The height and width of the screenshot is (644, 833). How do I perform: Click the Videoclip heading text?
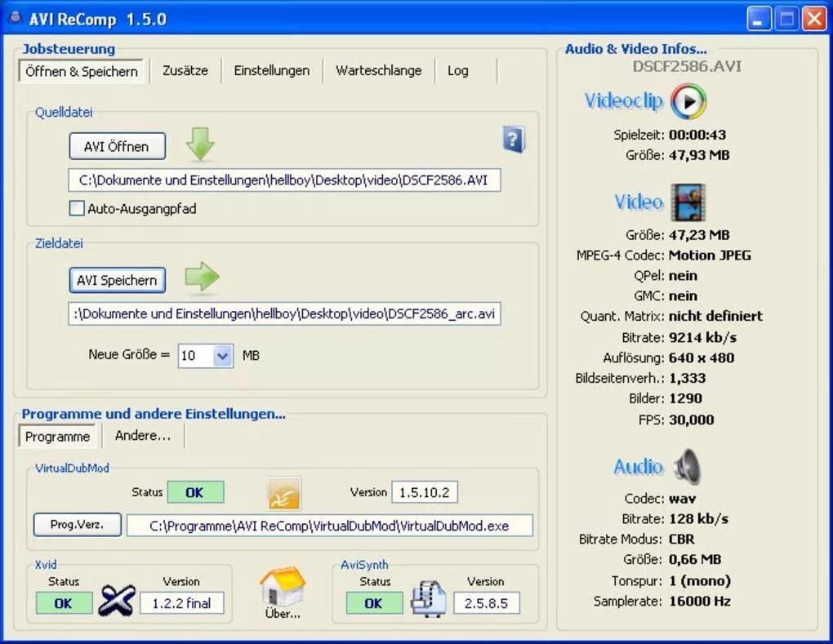coord(624,101)
